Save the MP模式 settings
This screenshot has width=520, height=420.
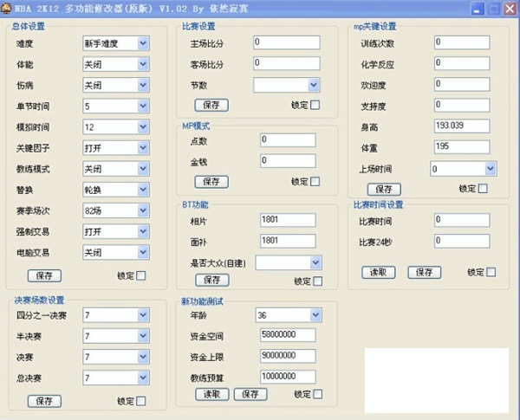[x=211, y=182]
